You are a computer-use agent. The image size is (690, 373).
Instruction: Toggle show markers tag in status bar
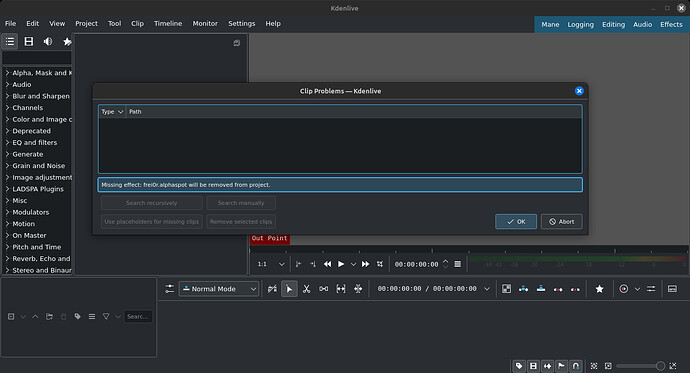pyautogui.click(x=519, y=366)
